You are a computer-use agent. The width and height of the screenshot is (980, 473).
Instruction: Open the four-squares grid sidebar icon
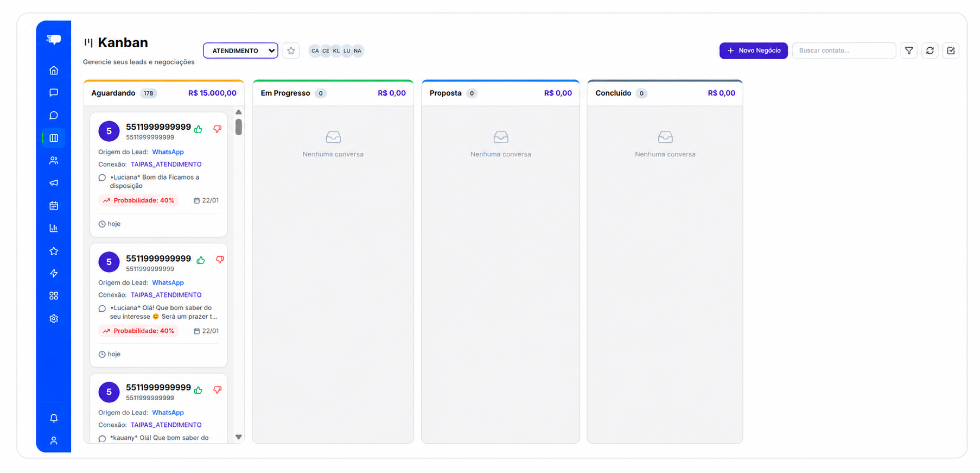pos(54,296)
